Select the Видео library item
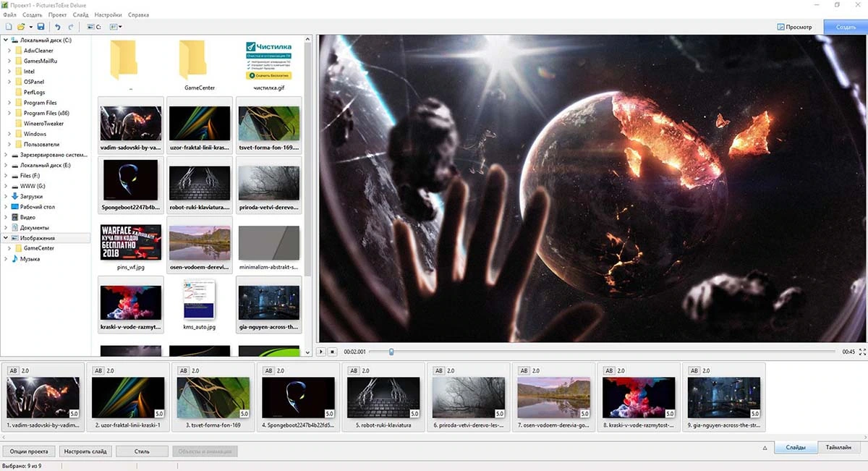Viewport: 868px width, 471px height. 27,217
